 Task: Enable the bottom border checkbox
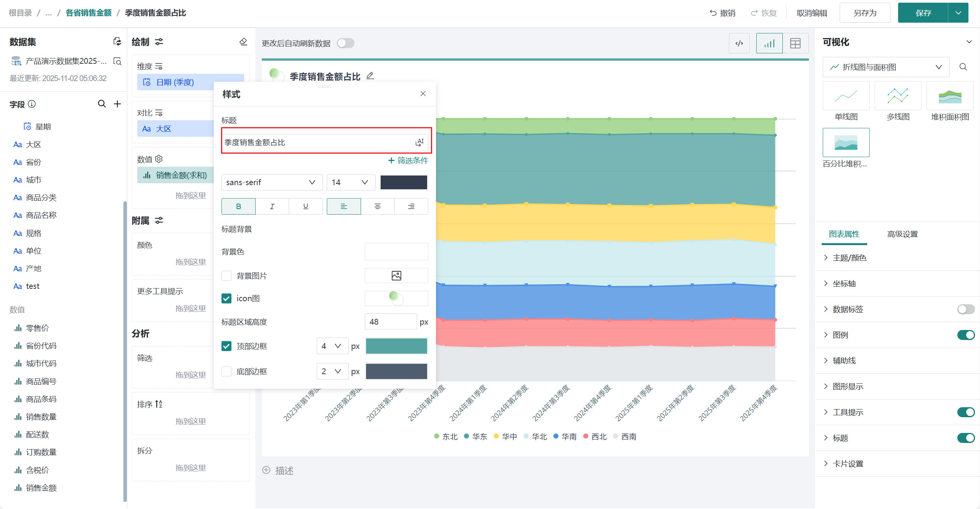[226, 371]
